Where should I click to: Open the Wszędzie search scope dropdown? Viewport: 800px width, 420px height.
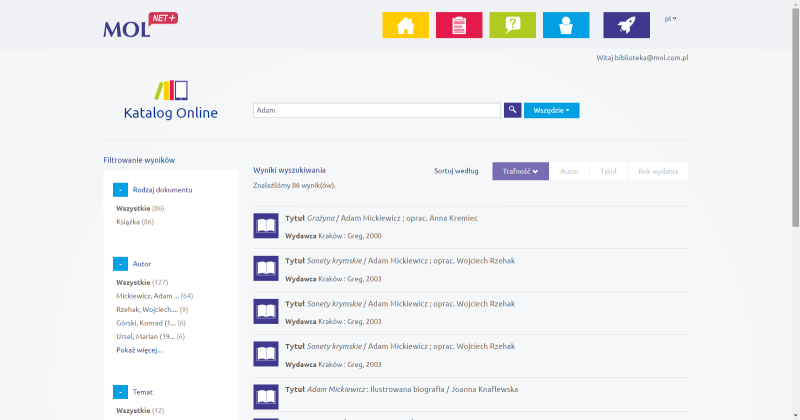tap(552, 110)
